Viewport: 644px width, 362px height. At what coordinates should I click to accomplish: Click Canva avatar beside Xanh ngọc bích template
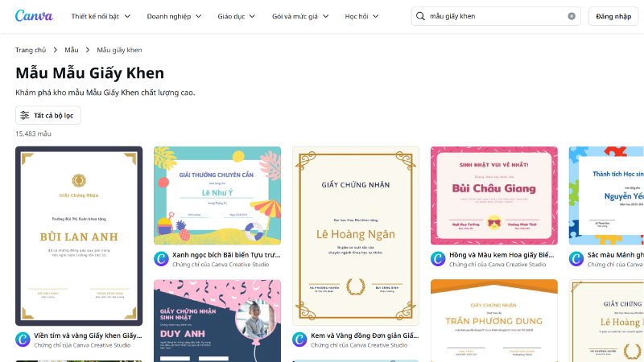point(161,259)
